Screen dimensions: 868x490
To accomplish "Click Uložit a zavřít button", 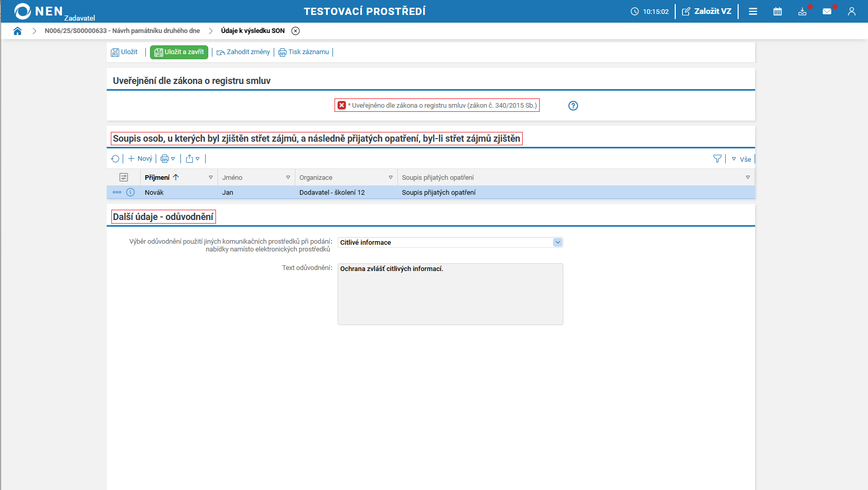I will [179, 52].
